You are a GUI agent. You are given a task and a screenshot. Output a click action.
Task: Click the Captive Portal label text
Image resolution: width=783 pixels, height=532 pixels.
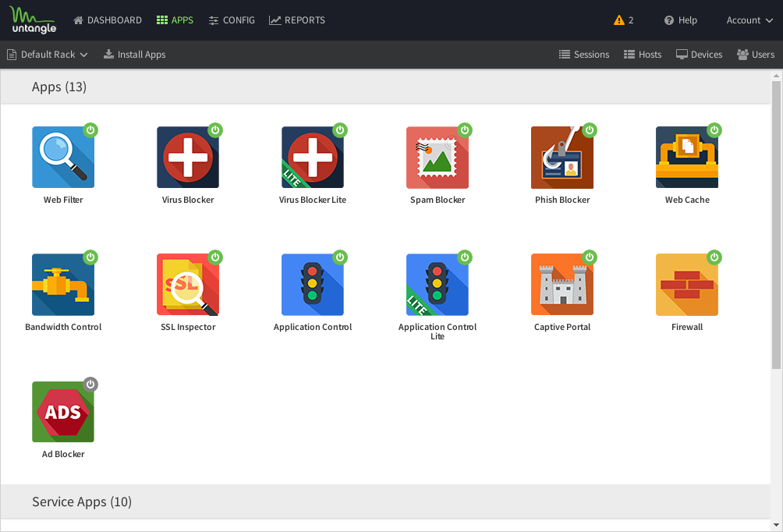click(562, 327)
